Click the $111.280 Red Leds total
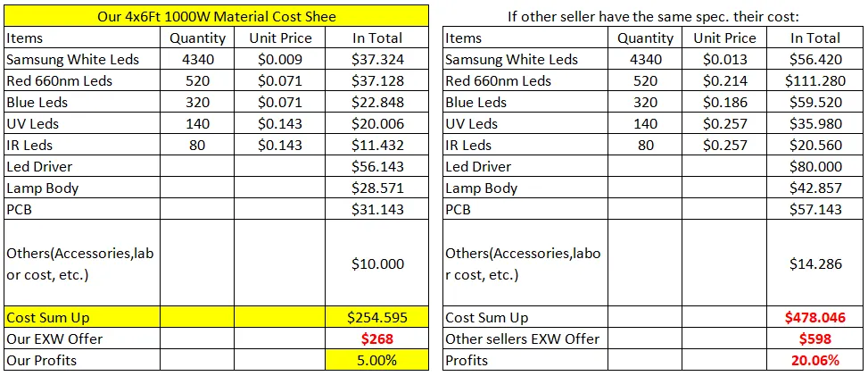The width and height of the screenshot is (868, 376). coord(815,81)
